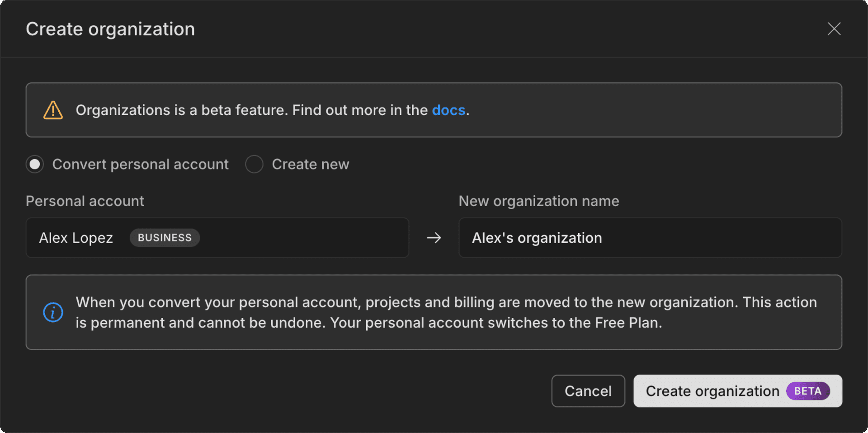Screen dimensions: 868x433
Task: Click the Convert personal account radio circle
Action: pyautogui.click(x=34, y=164)
